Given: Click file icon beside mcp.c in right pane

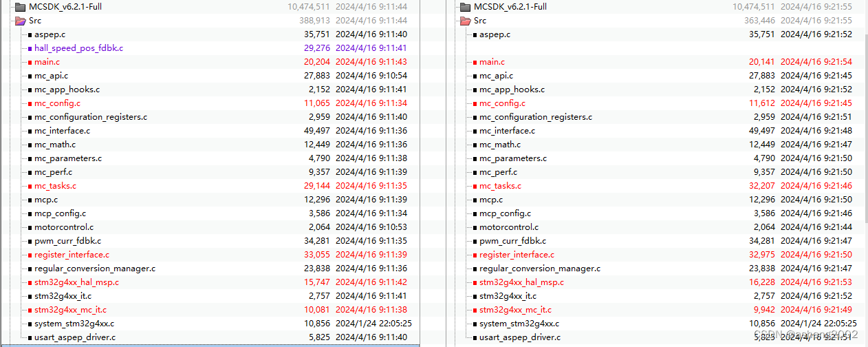Looking at the screenshot, I should [x=475, y=200].
